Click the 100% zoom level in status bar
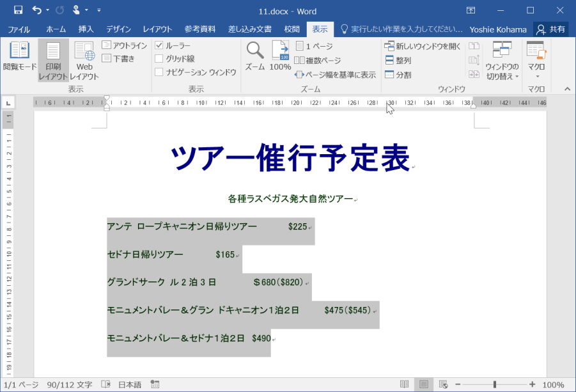The height and width of the screenshot is (392, 576). pyautogui.click(x=553, y=385)
